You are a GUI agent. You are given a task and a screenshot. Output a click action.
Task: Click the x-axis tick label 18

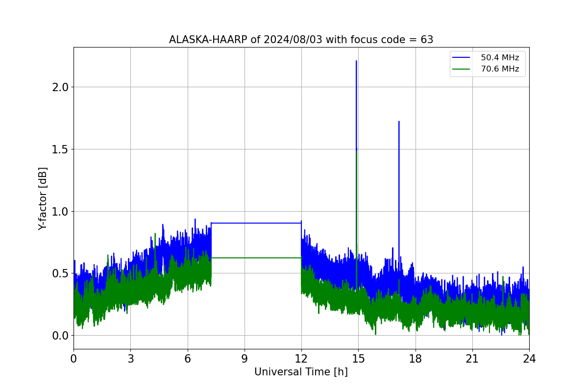click(x=416, y=359)
